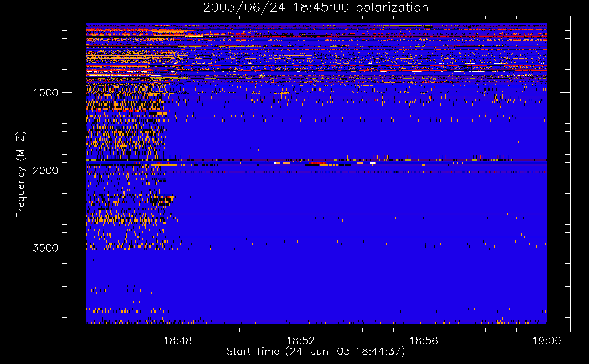This screenshot has height=364, width=589.
Task: Click the 'Start Time (24-Jun-03 18:44:37)' label
Action: [x=316, y=352]
